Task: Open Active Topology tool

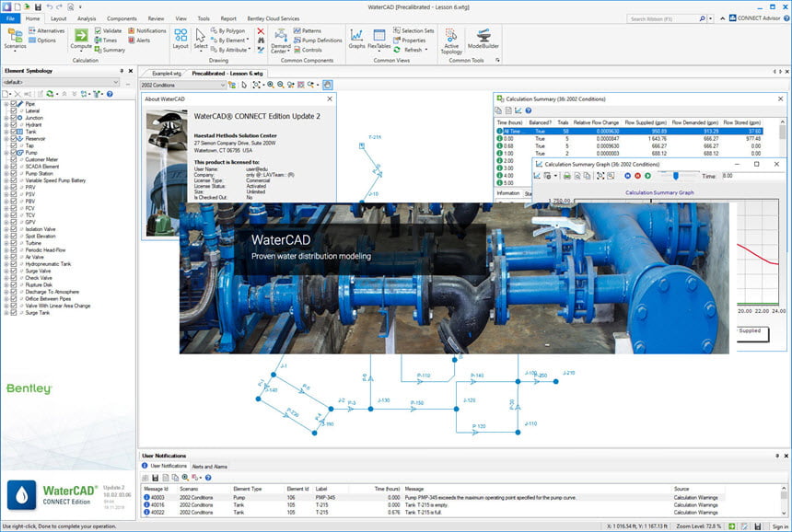Action: (x=451, y=41)
